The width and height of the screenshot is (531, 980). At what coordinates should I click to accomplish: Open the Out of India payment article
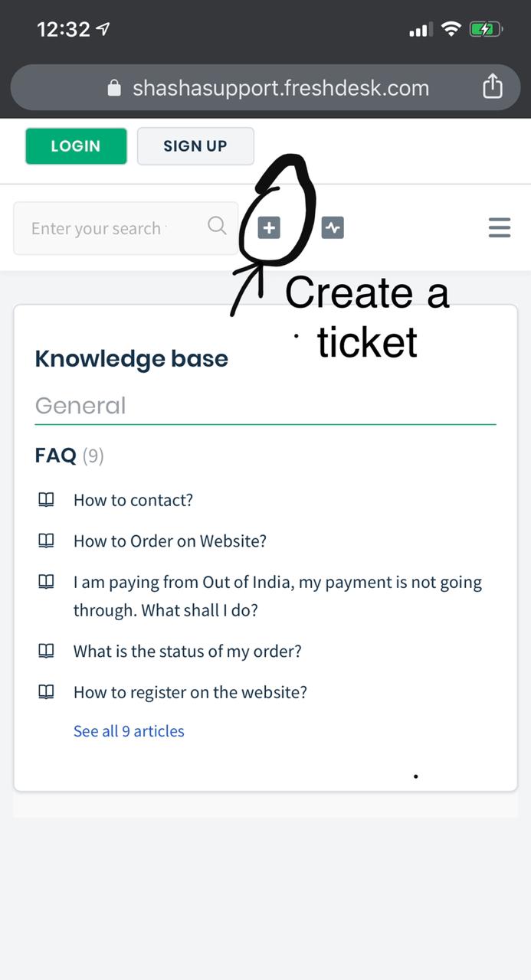(x=277, y=596)
